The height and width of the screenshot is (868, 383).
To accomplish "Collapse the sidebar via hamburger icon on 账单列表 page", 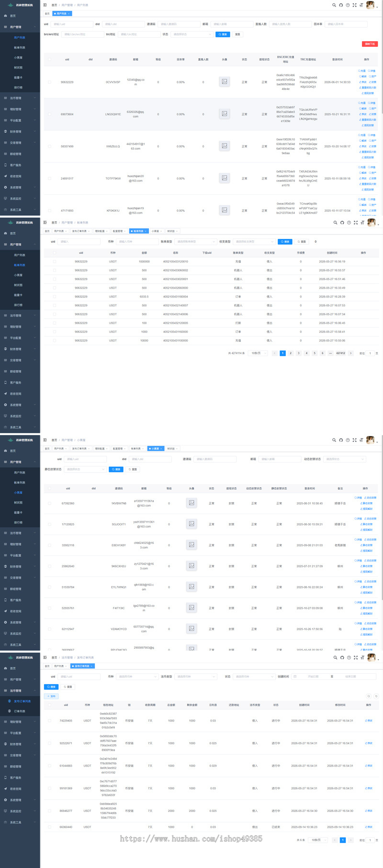I will tap(45, 223).
